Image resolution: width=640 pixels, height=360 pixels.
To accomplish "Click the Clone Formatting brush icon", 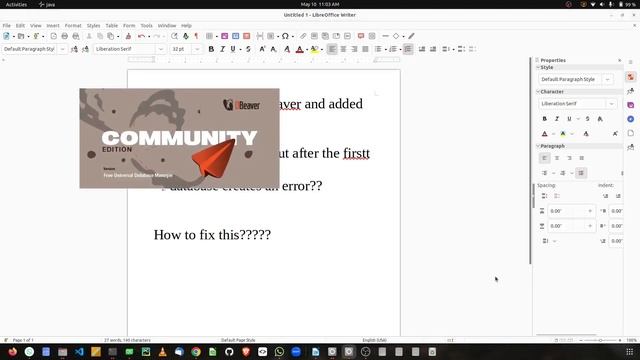I will point(128,36).
